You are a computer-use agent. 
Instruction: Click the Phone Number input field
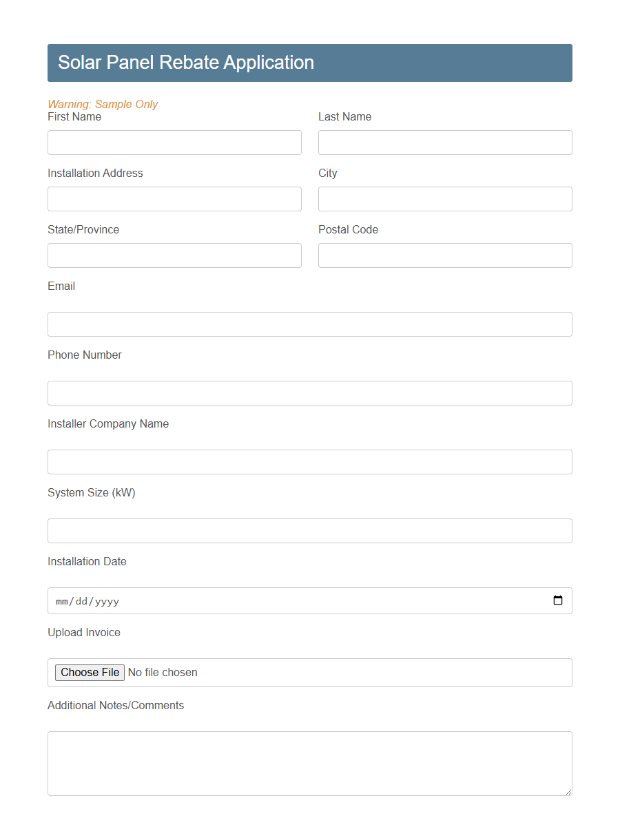[309, 393]
